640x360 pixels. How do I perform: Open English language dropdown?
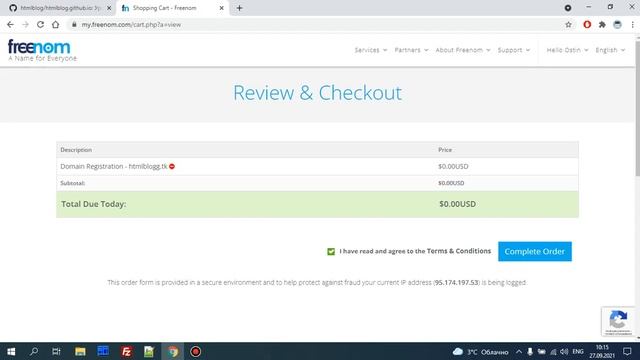610,50
